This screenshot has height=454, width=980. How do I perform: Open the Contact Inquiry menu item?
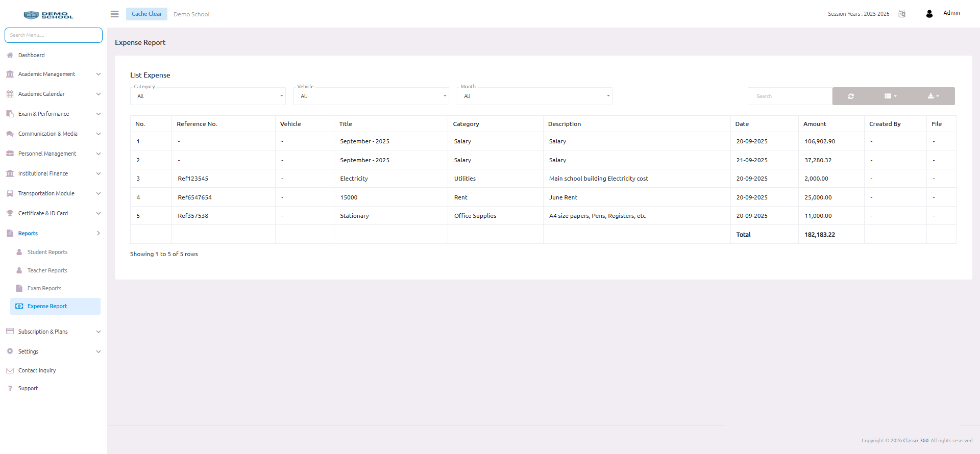pyautogui.click(x=37, y=370)
